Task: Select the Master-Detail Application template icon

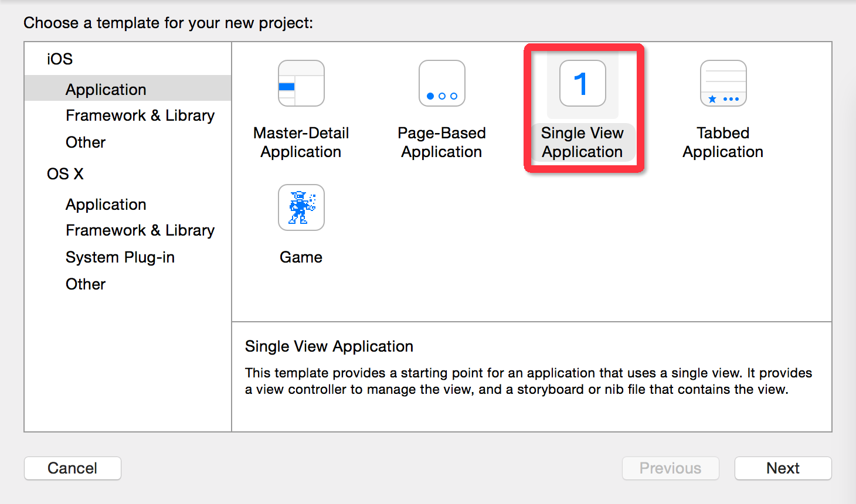Action: click(301, 83)
